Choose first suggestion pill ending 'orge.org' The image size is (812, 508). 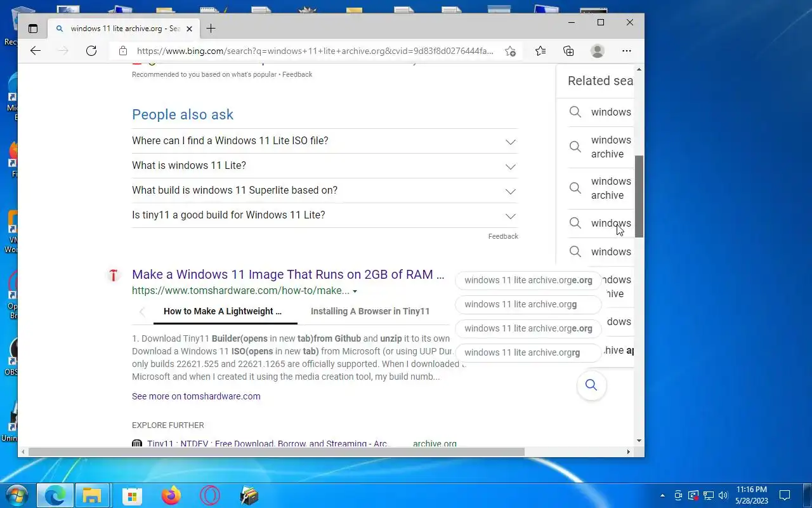click(x=528, y=280)
